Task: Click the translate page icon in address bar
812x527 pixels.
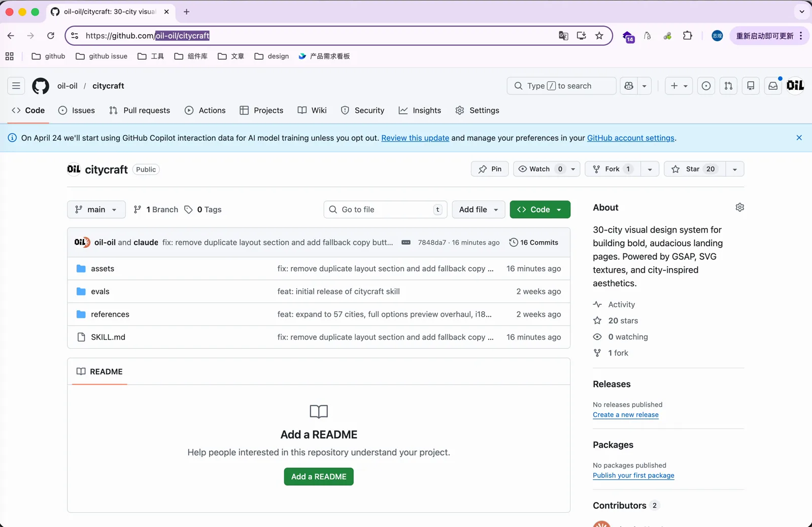Action: pos(563,36)
